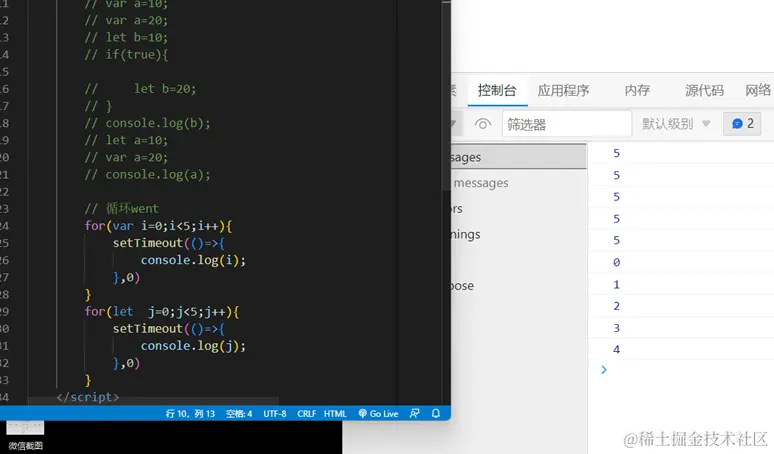
Task: Click the console.log(i); code line
Action: click(x=193, y=260)
